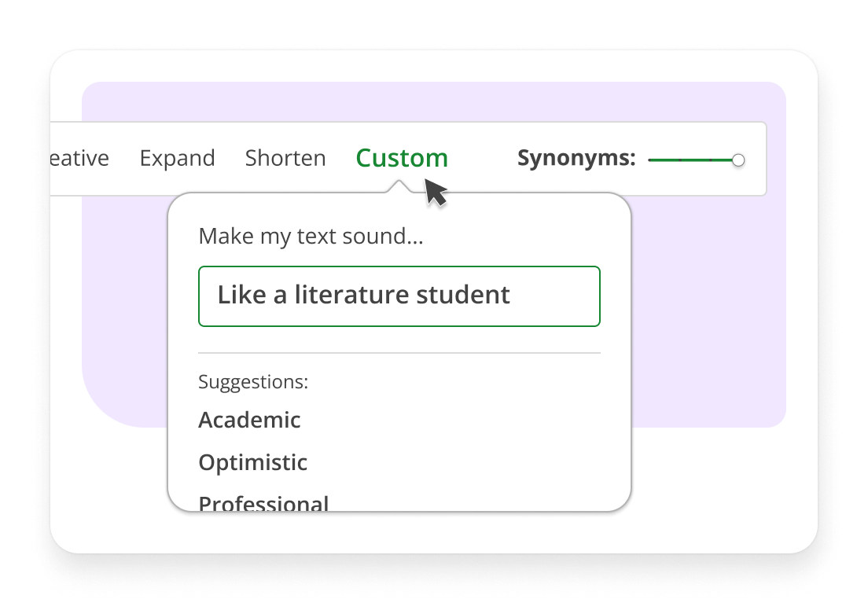This screenshot has width=868, height=610.
Task: Click the Synonyms label
Action: tap(576, 158)
